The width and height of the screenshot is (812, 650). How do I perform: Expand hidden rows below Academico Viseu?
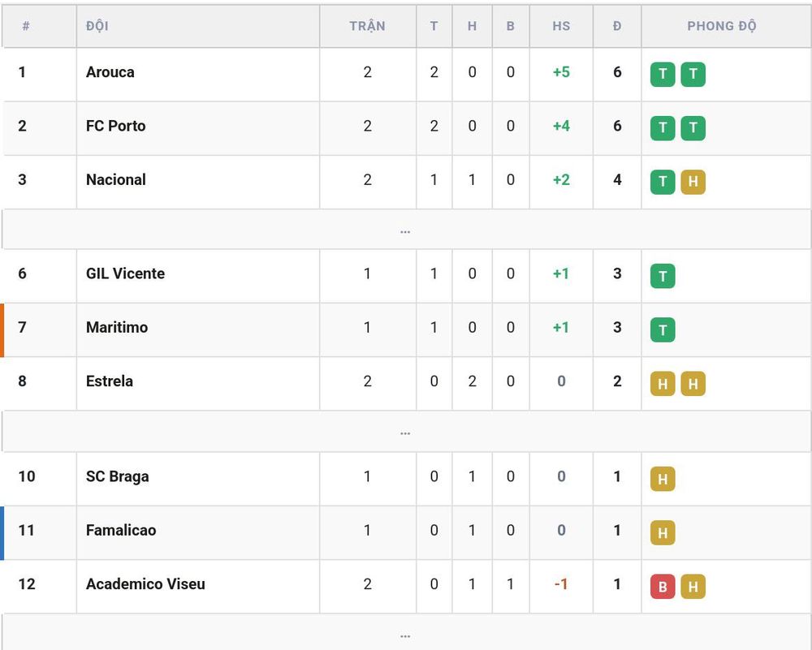[405, 634]
